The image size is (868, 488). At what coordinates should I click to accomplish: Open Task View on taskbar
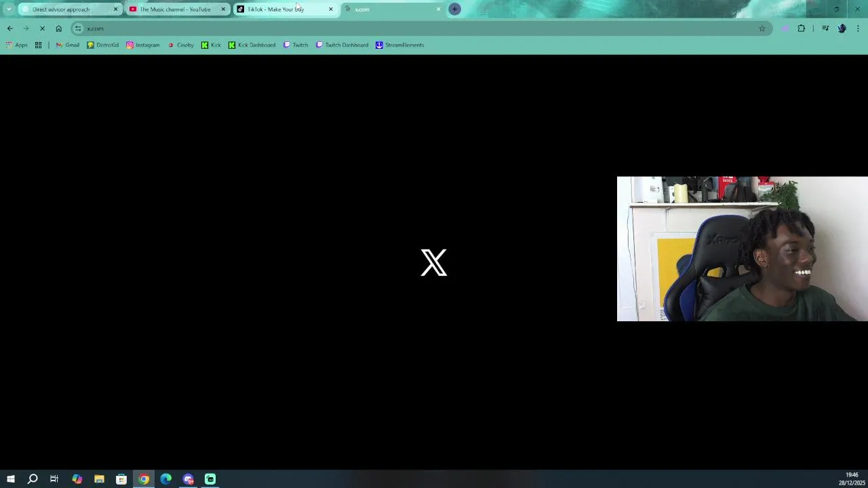pos(54,479)
